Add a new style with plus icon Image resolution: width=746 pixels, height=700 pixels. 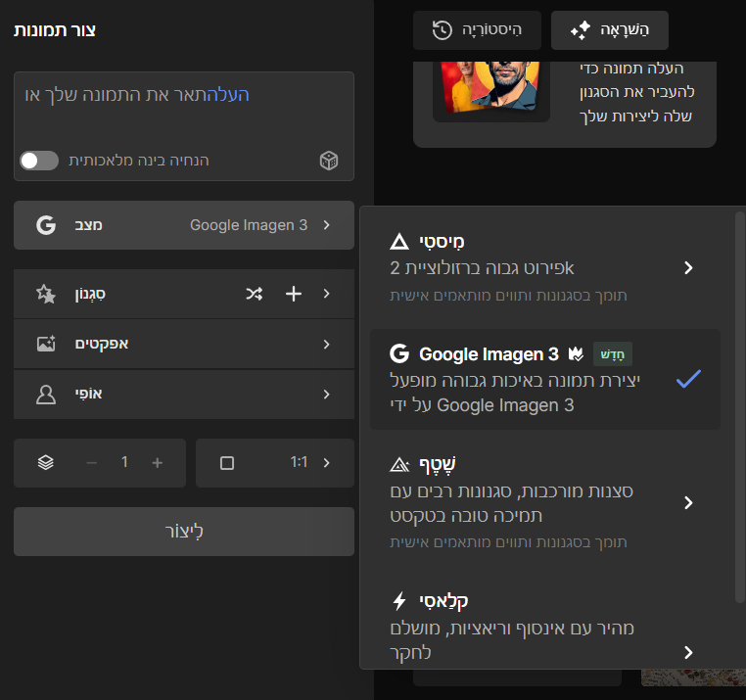[x=293, y=293]
